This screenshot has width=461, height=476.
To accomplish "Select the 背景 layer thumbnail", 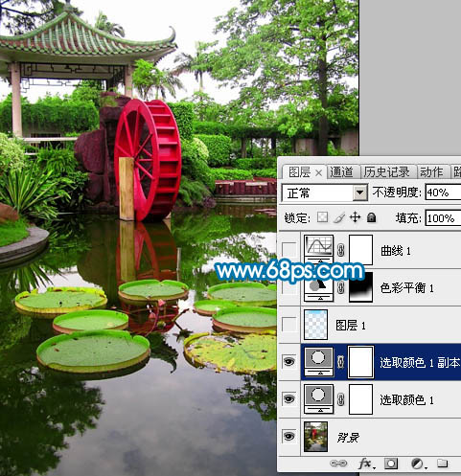I will coord(315,437).
